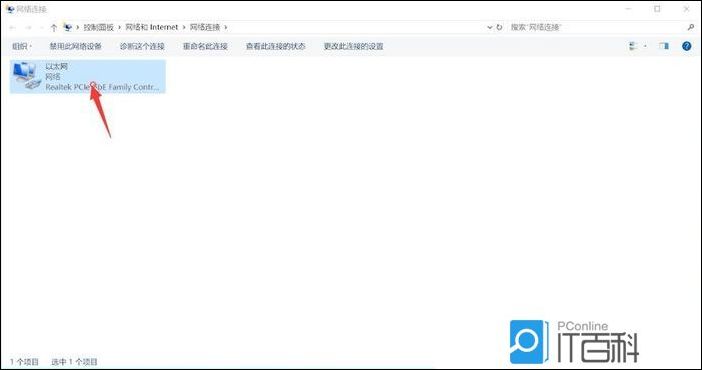Select 控制面板 in the breadcrumb path
This screenshot has width=702, height=370.
pyautogui.click(x=98, y=27)
